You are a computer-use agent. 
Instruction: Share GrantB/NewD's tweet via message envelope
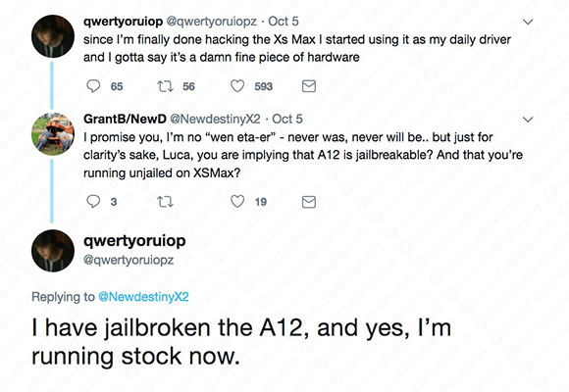pos(309,202)
